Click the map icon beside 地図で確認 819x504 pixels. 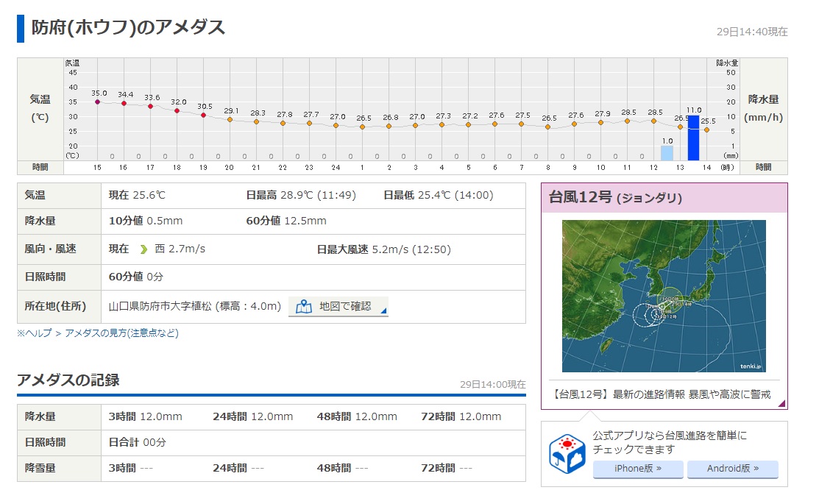[303, 307]
